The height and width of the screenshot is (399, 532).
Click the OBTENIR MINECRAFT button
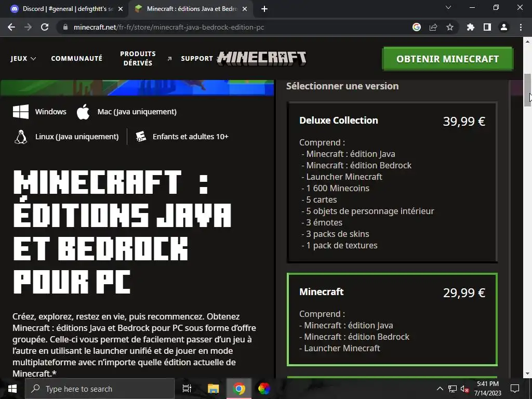[x=447, y=59]
